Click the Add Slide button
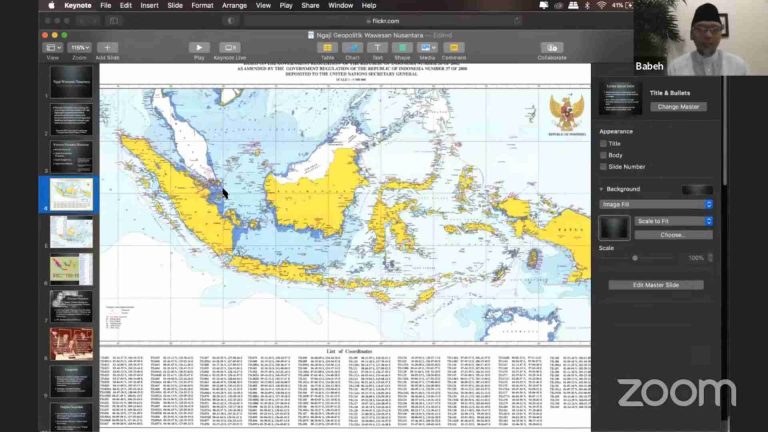 tap(107, 47)
